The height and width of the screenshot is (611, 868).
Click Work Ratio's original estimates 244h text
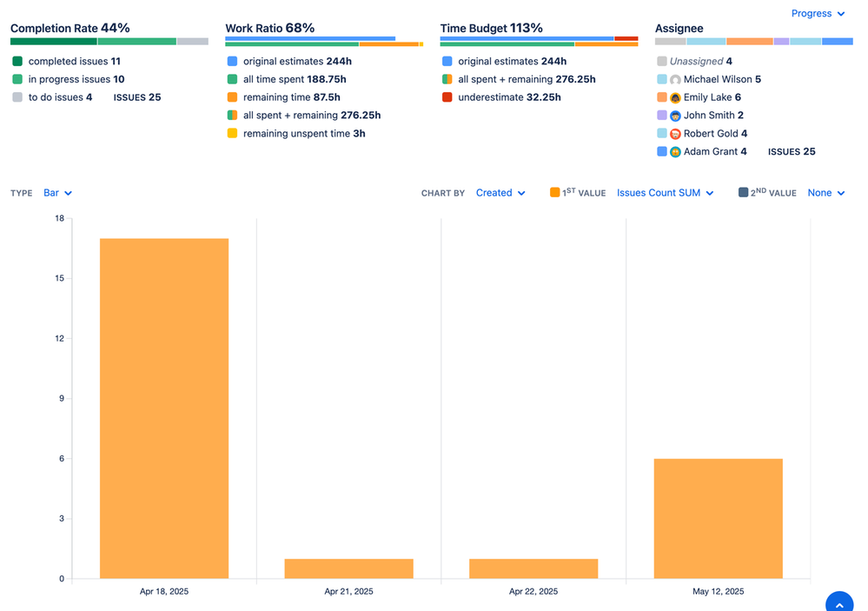click(297, 61)
